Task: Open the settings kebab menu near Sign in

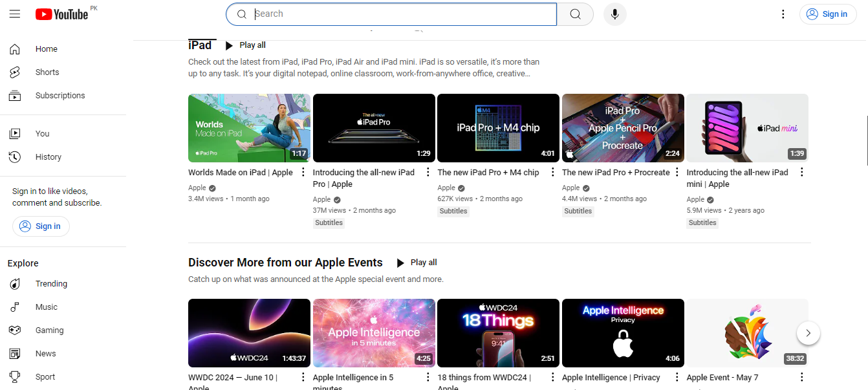Action: click(783, 14)
